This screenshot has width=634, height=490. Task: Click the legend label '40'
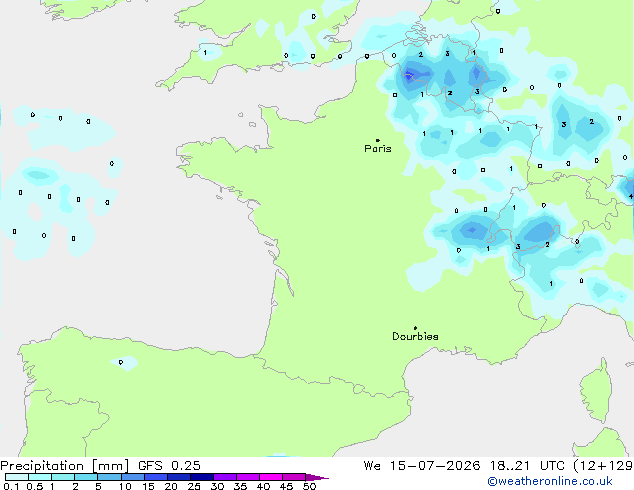[x=263, y=486]
